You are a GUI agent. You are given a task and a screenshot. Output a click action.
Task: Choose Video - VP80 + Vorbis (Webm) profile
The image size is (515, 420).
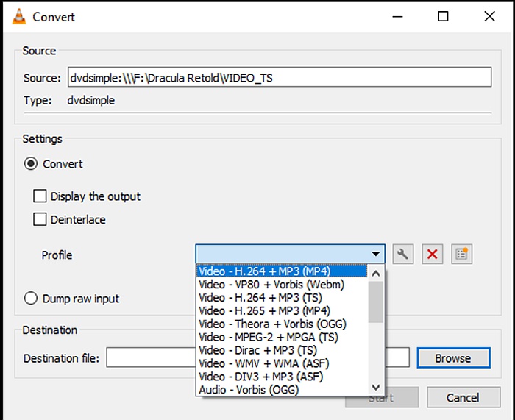pos(282,285)
